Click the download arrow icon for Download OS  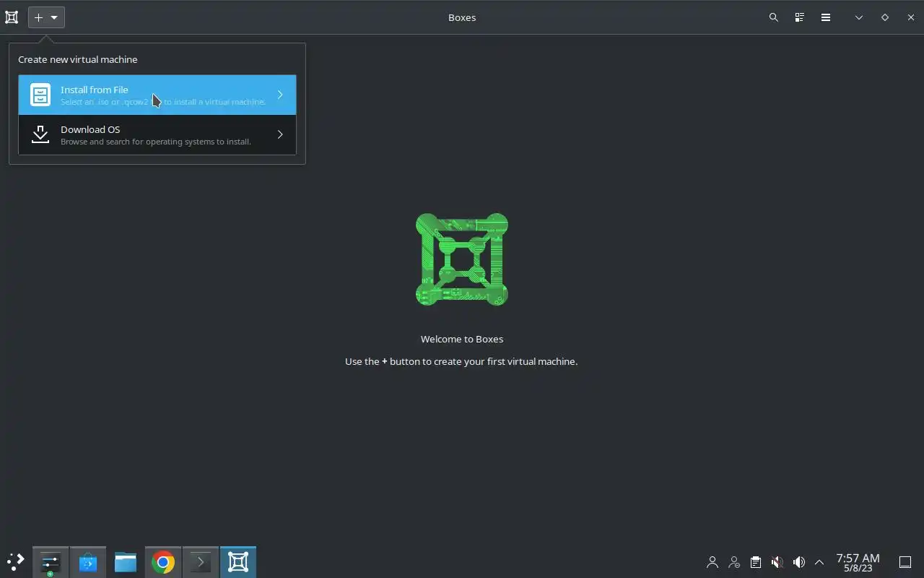[x=40, y=134]
